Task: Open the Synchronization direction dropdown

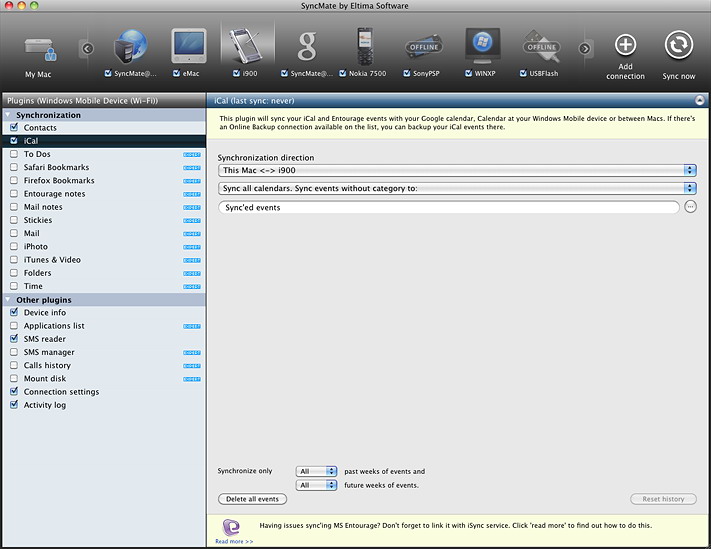Action: pos(457,170)
